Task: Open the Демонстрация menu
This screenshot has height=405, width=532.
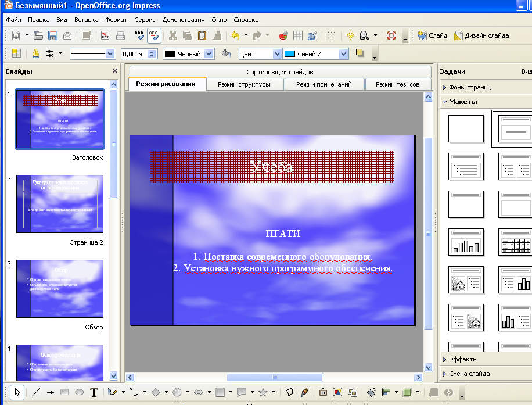Action: (x=183, y=20)
